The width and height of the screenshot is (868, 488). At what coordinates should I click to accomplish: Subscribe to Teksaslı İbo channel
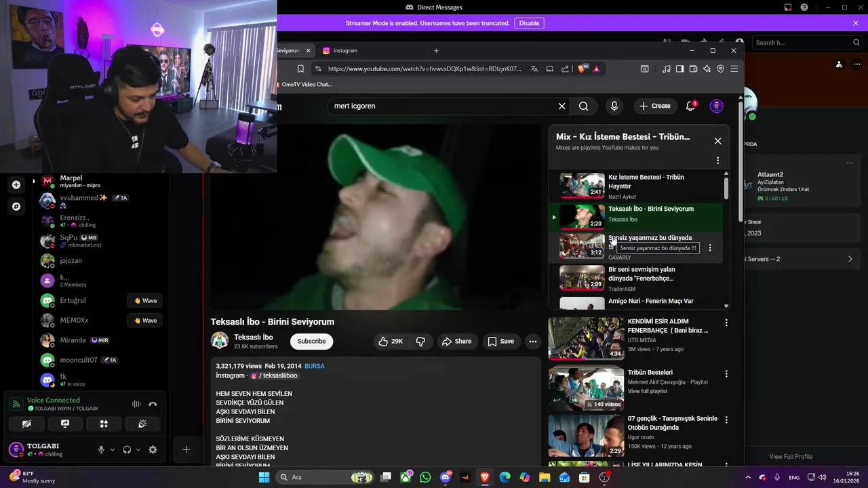pyautogui.click(x=311, y=341)
